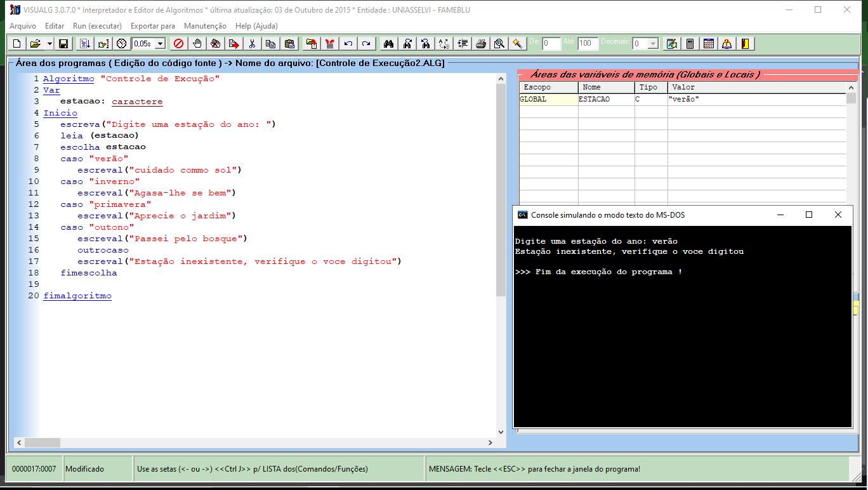
Task: Open the calculator icon
Action: [690, 44]
